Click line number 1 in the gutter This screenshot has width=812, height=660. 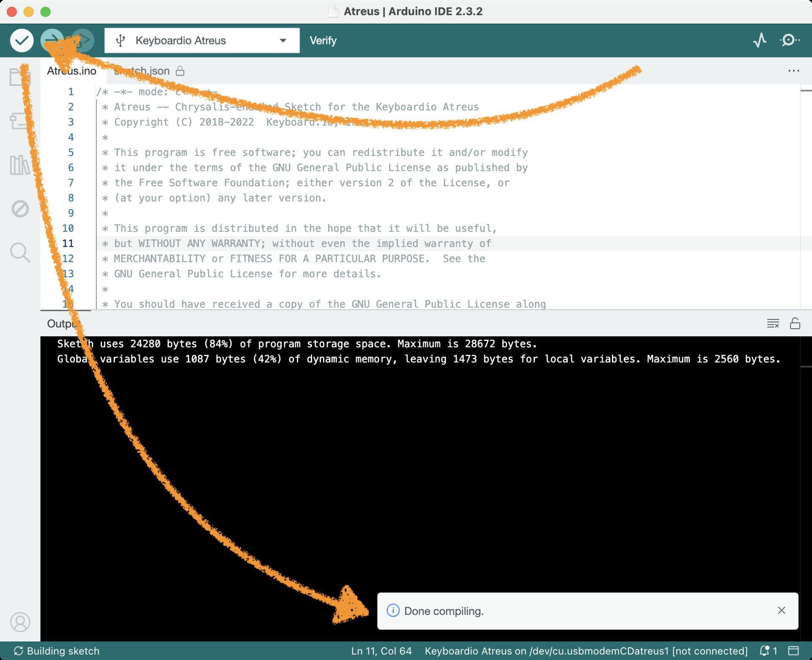pyautogui.click(x=71, y=92)
